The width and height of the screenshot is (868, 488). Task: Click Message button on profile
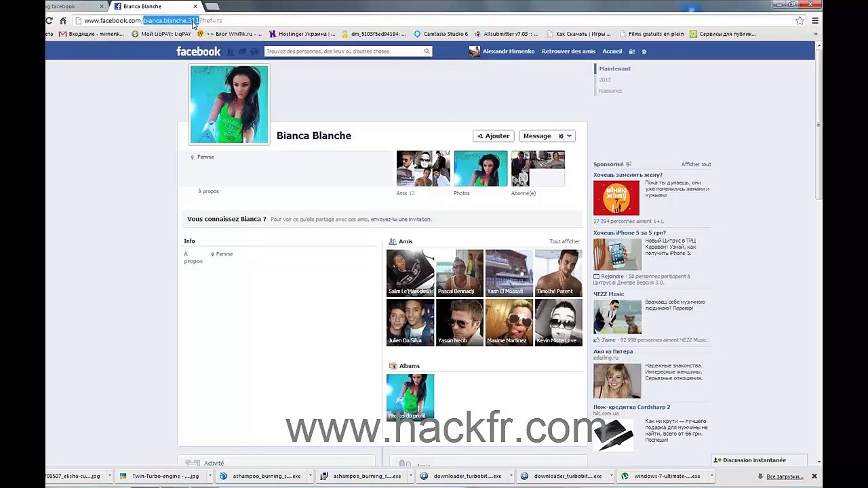click(537, 136)
